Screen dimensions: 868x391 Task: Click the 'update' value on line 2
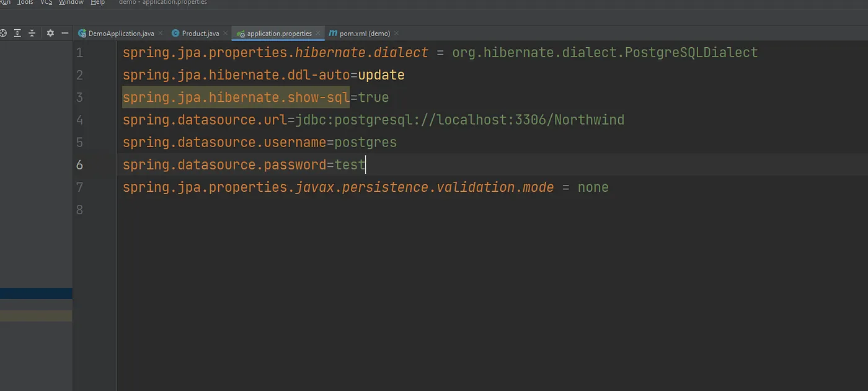click(381, 75)
